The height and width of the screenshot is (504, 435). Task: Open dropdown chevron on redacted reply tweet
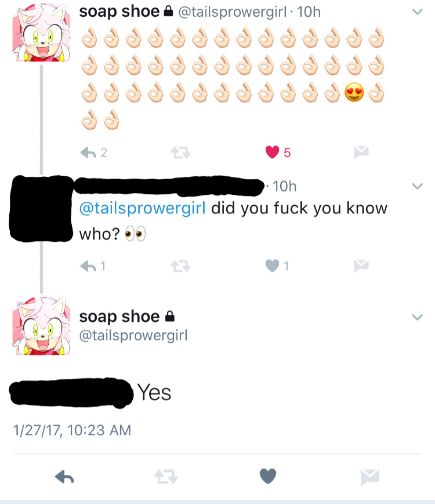click(418, 186)
